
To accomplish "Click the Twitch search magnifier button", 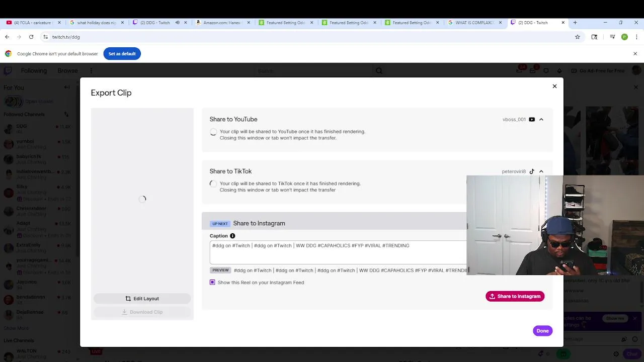I will (x=379, y=71).
